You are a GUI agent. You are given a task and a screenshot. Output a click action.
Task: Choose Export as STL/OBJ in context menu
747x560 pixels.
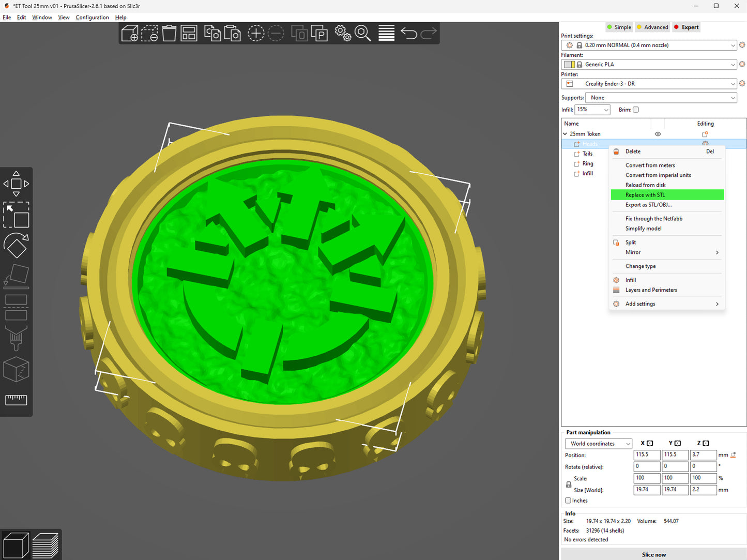coord(667,205)
